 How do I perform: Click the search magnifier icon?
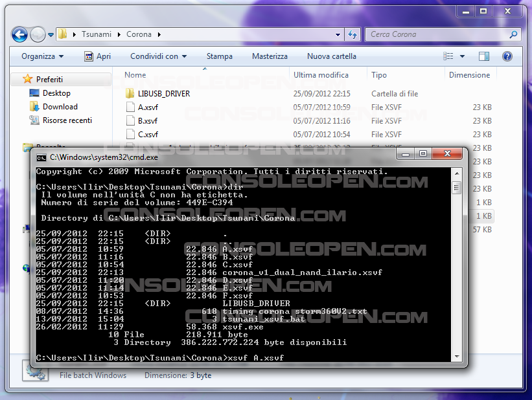coord(513,34)
